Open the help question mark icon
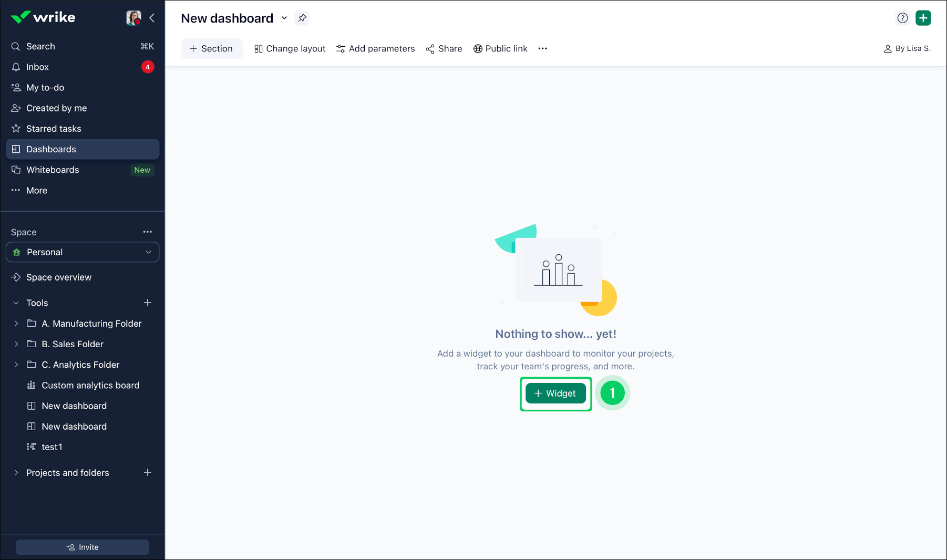This screenshot has width=947, height=560. pos(902,18)
